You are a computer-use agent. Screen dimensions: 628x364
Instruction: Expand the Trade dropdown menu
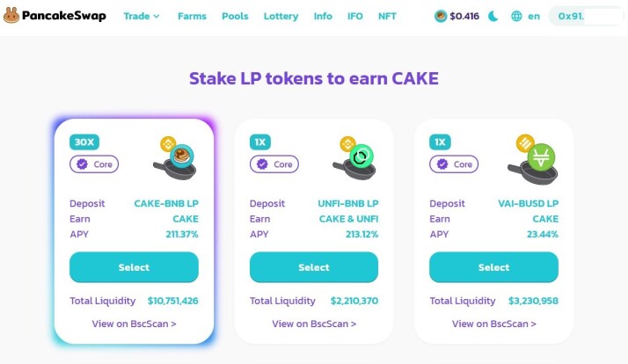coord(141,16)
